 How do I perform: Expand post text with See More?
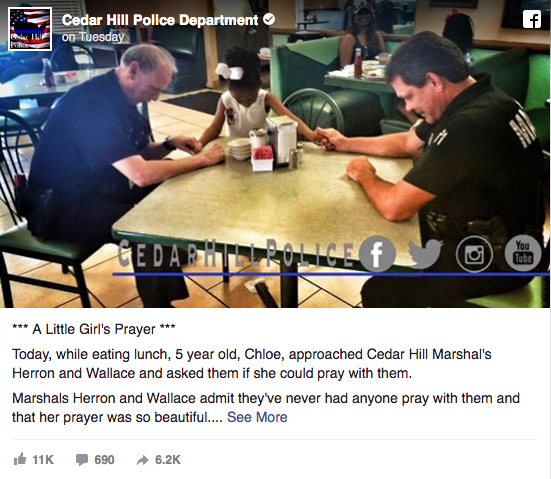point(257,417)
